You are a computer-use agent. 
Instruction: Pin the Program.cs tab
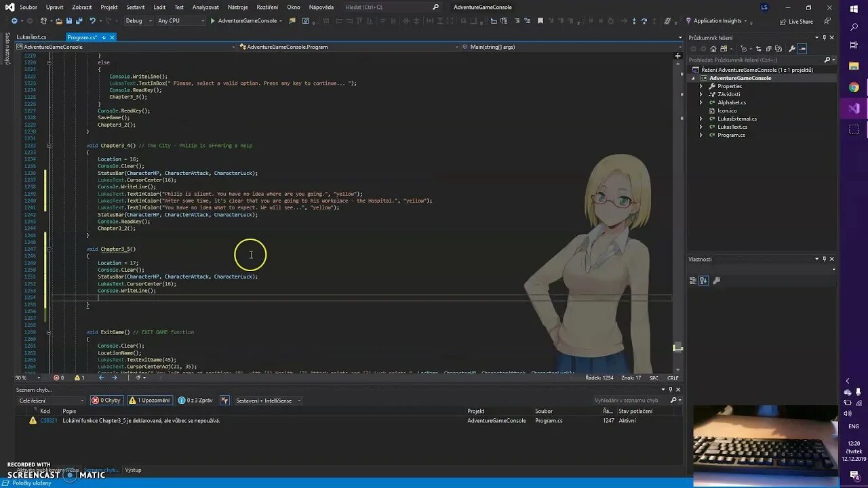(x=104, y=37)
